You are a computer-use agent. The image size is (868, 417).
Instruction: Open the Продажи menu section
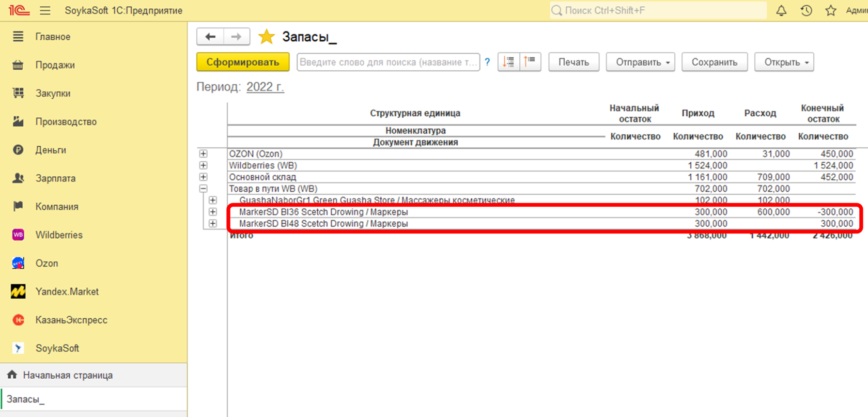(x=55, y=65)
